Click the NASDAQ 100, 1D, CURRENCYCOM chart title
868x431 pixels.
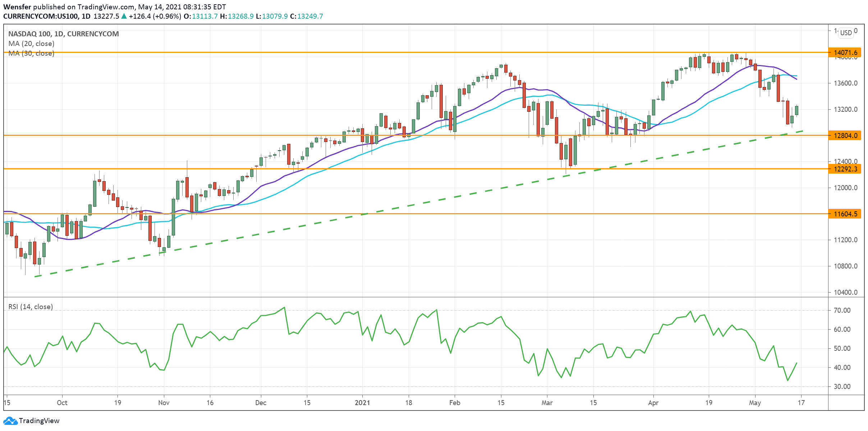[x=63, y=34]
